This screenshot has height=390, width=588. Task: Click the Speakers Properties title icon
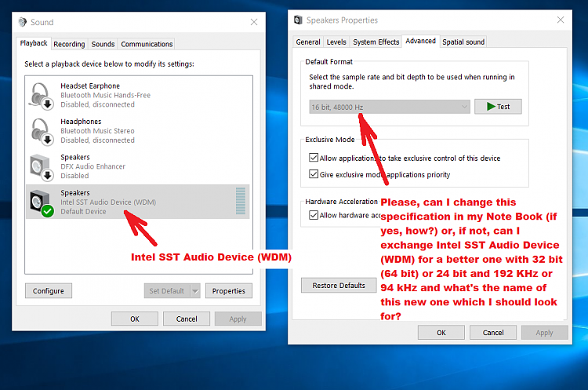[298, 20]
